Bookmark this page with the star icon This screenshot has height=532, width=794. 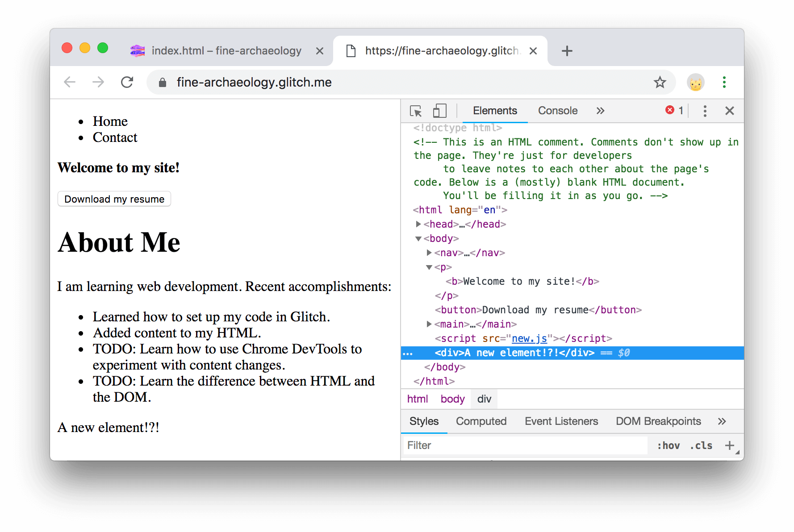coord(660,82)
